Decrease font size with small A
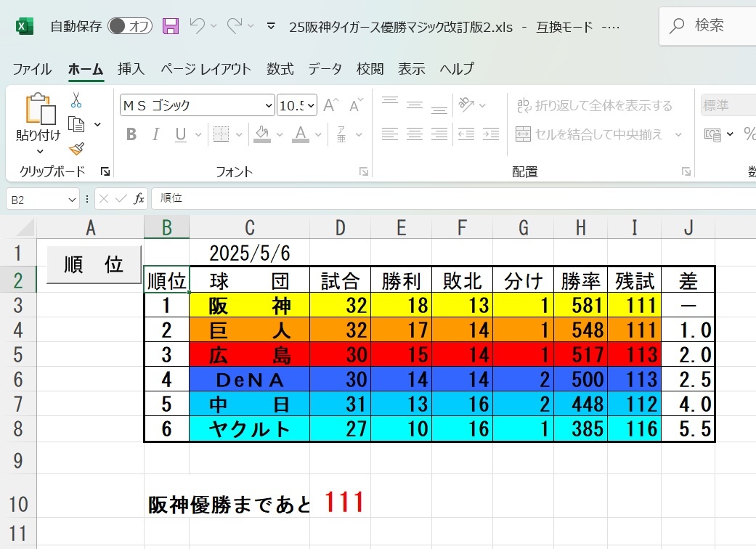 coord(357,105)
